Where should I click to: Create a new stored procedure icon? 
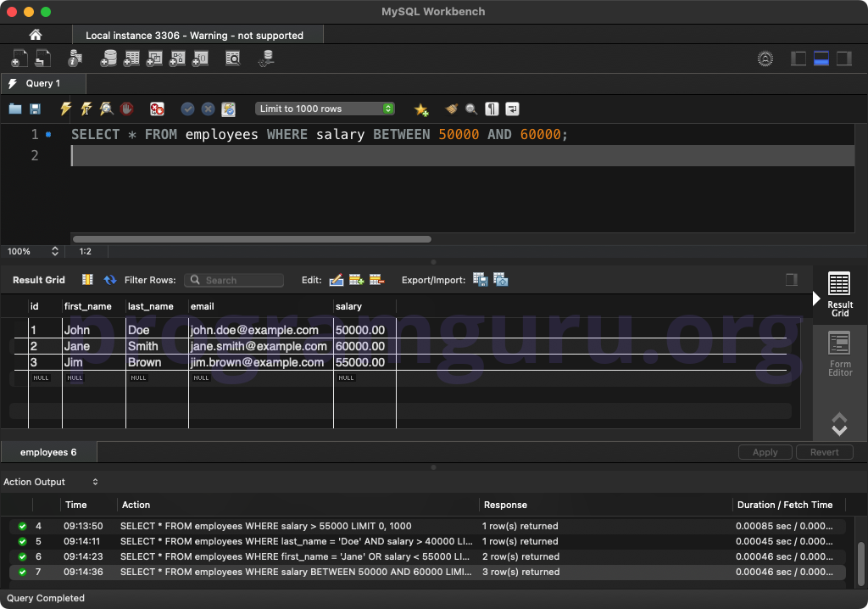pyautogui.click(x=177, y=59)
